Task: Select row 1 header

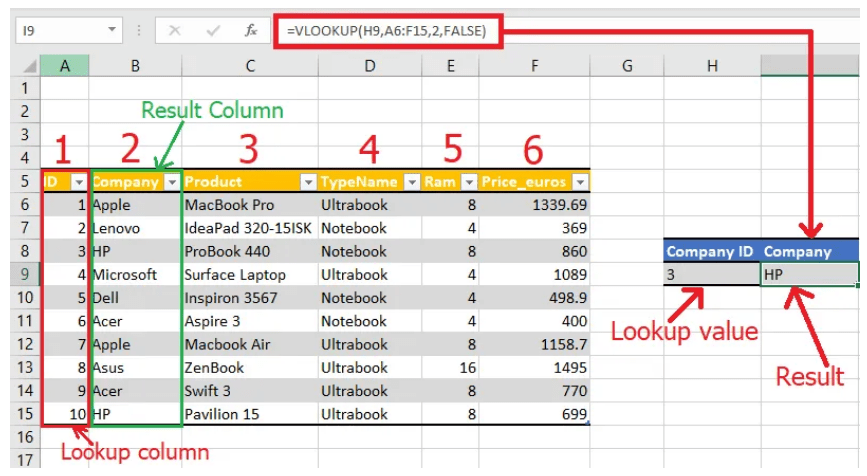Action: point(25,88)
